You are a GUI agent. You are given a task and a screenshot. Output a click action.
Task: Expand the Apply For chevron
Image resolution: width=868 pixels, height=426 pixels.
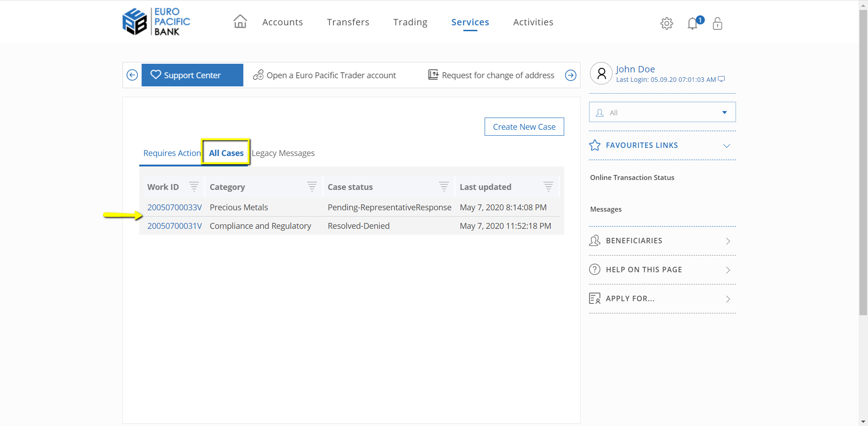(x=728, y=299)
